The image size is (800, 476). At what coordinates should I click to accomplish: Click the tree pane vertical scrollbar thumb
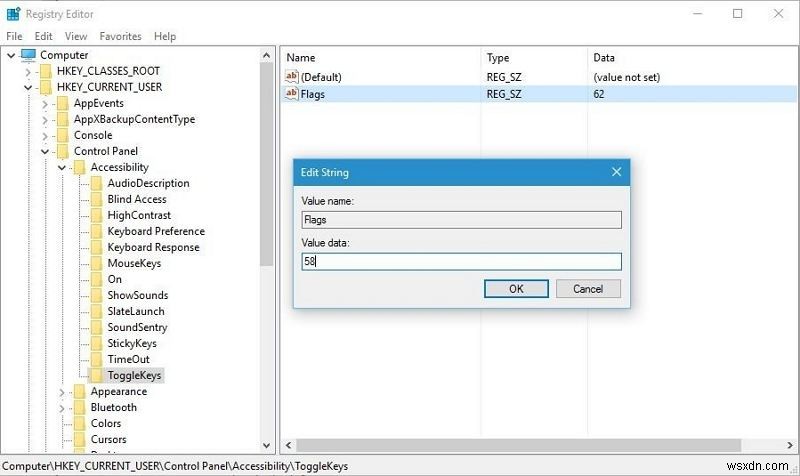pos(267,164)
